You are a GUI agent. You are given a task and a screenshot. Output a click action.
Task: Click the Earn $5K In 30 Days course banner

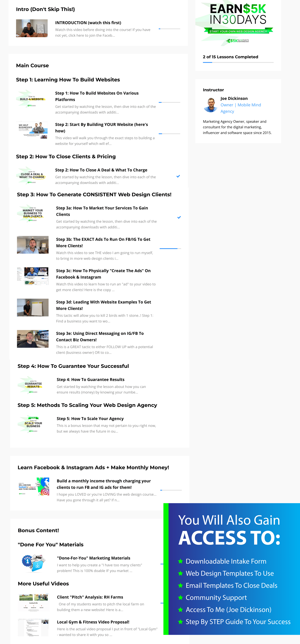click(x=238, y=23)
